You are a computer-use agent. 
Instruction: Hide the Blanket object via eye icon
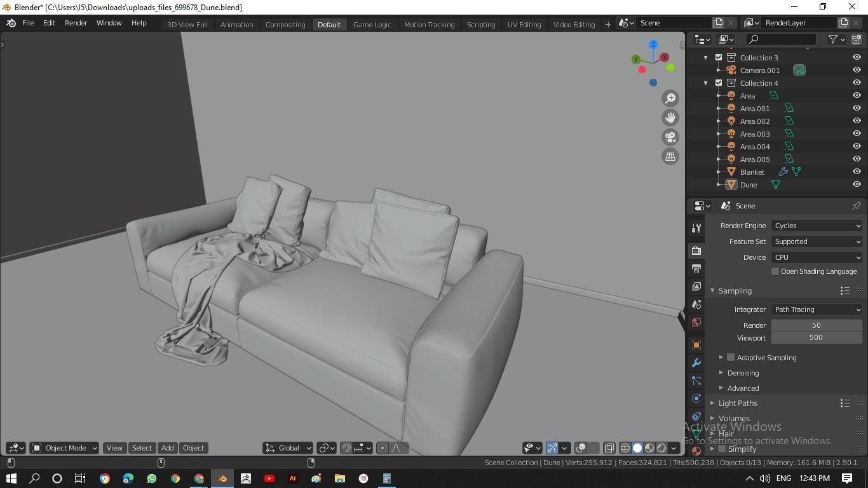coord(857,172)
